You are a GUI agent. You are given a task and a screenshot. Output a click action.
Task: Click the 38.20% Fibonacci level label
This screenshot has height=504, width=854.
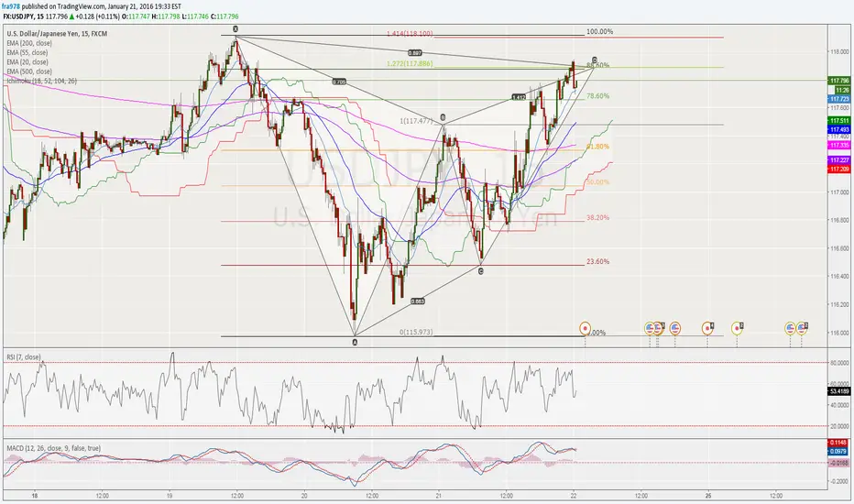point(598,217)
